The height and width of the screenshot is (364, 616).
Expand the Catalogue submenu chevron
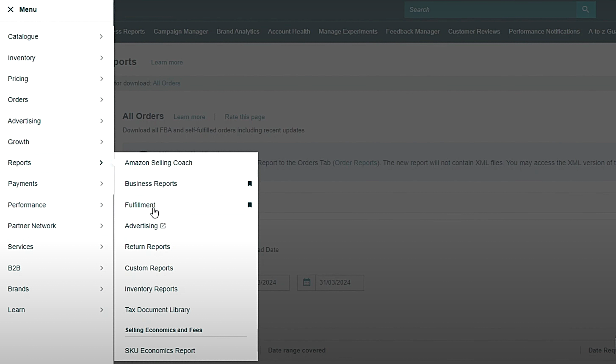[x=101, y=36]
